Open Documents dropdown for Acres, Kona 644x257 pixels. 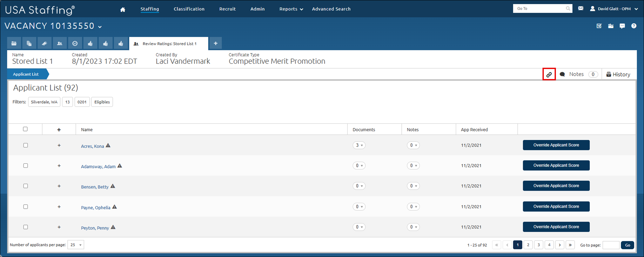click(x=359, y=145)
